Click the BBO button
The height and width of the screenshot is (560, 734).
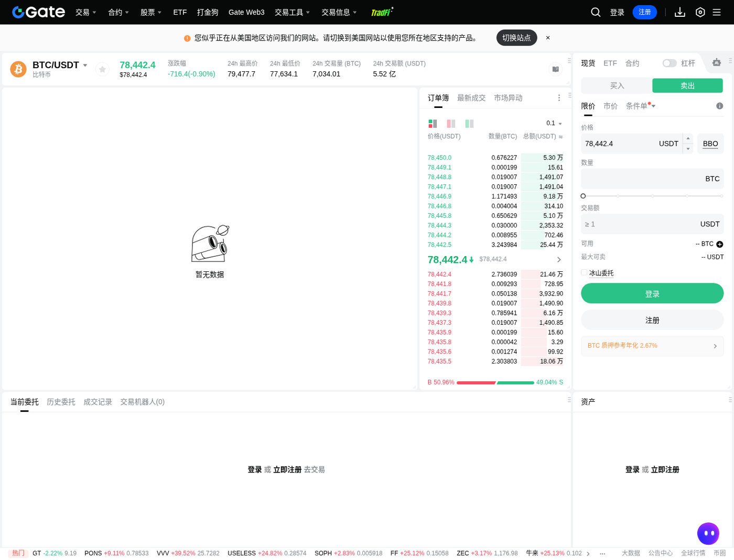pyautogui.click(x=710, y=144)
